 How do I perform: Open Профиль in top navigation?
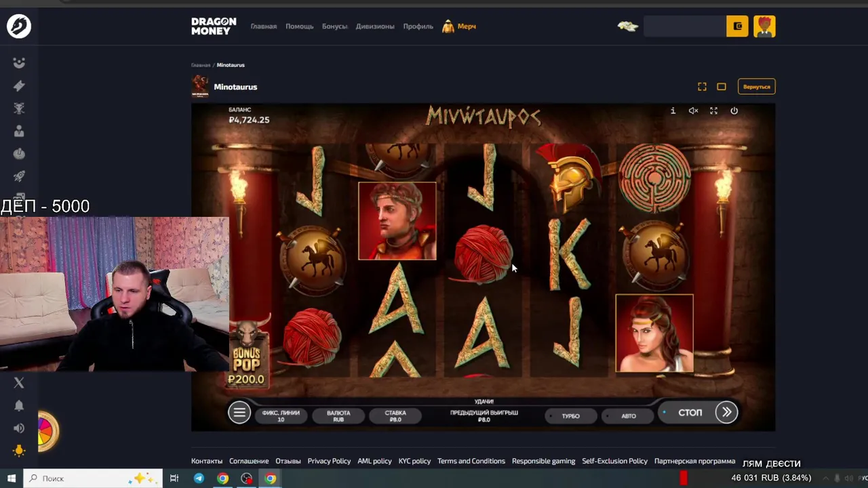pos(418,26)
